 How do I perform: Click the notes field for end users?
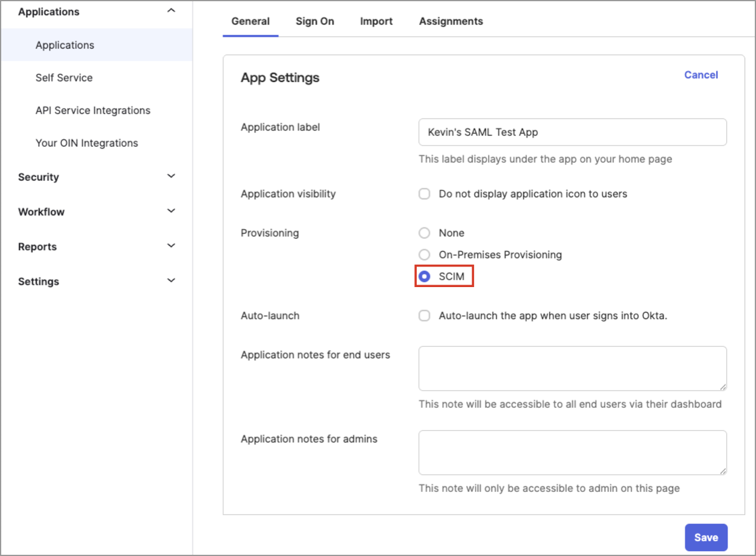coord(572,367)
